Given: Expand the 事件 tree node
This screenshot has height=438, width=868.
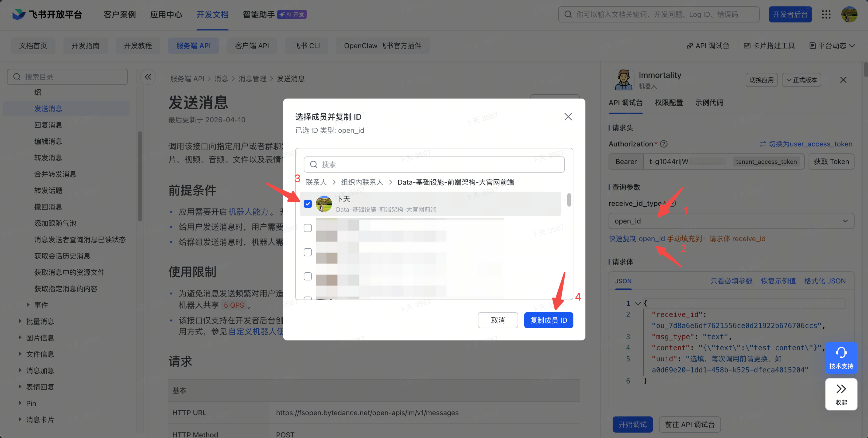Looking at the screenshot, I should (x=28, y=305).
